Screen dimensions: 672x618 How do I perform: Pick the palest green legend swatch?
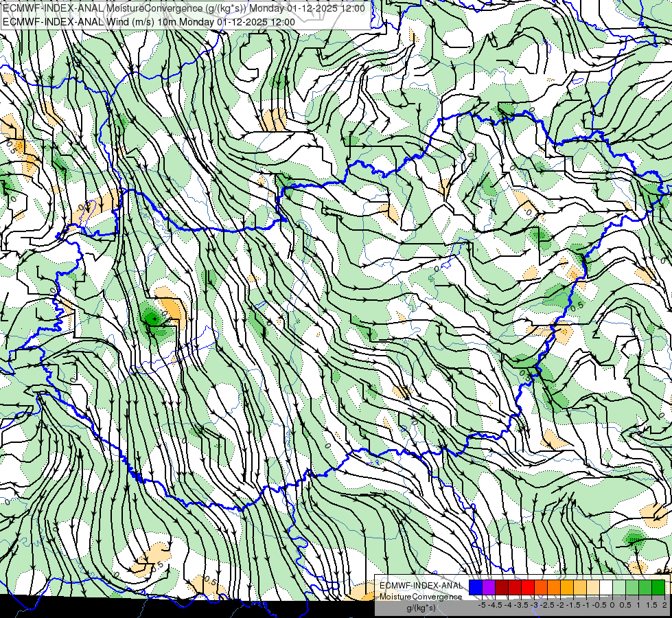(619, 587)
